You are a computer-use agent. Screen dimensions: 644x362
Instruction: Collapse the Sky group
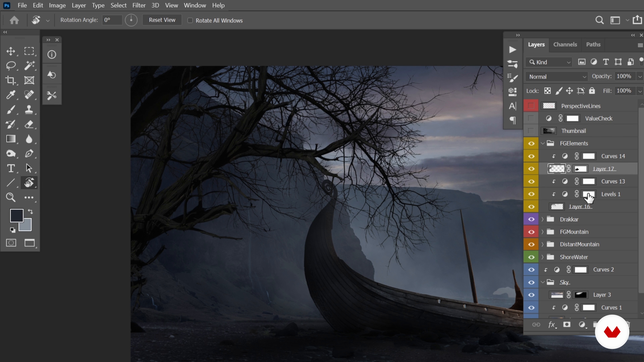543,282
